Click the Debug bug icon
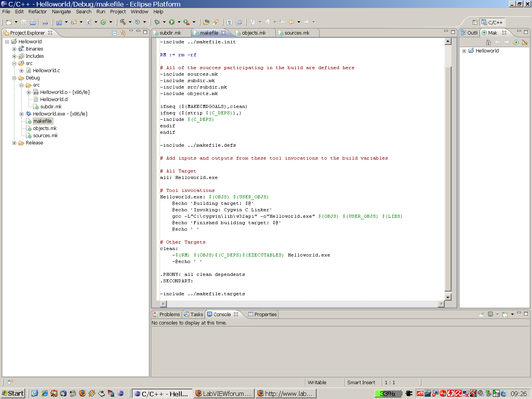Viewport: 532px width, 399px height. [157, 22]
